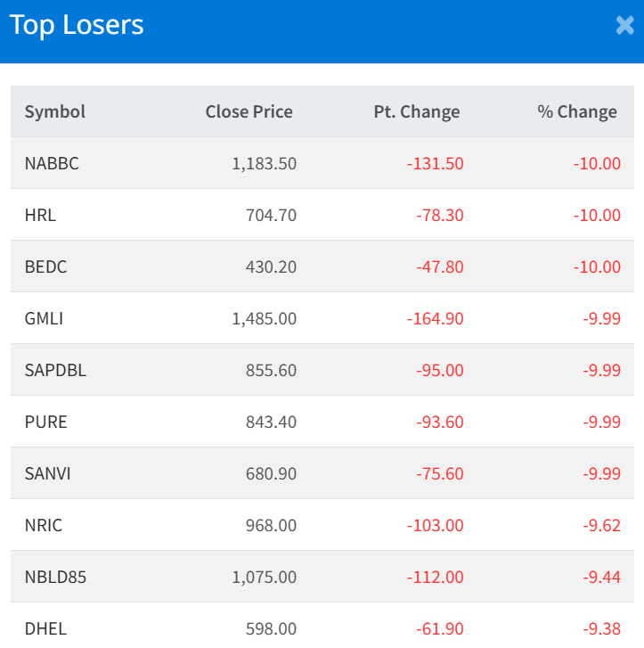Screen dimensions: 644x648
Task: Click NBLD85 close price 1,075.00
Action: coord(264,577)
